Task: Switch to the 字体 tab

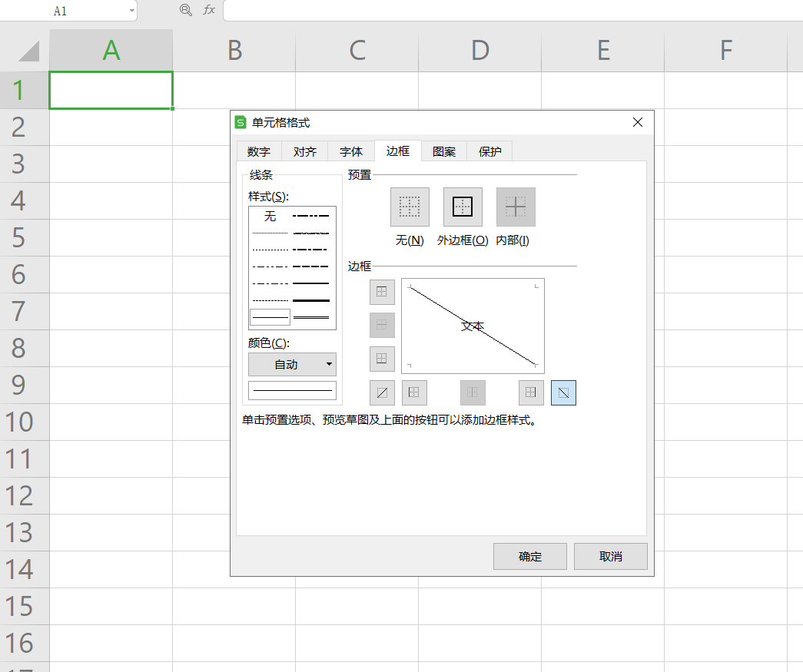Action: 351,151
